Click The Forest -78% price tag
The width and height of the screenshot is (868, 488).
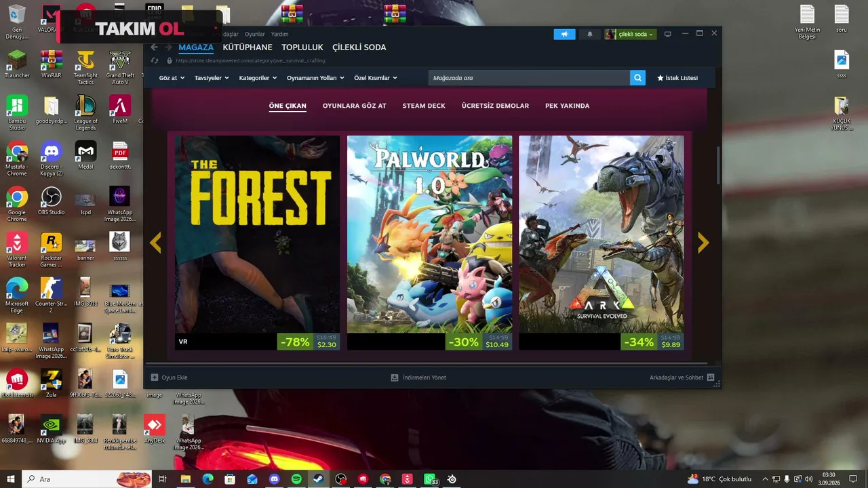point(309,342)
